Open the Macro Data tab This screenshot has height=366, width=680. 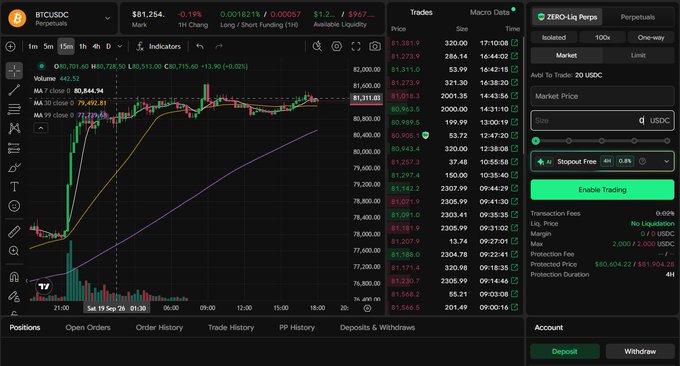490,13
